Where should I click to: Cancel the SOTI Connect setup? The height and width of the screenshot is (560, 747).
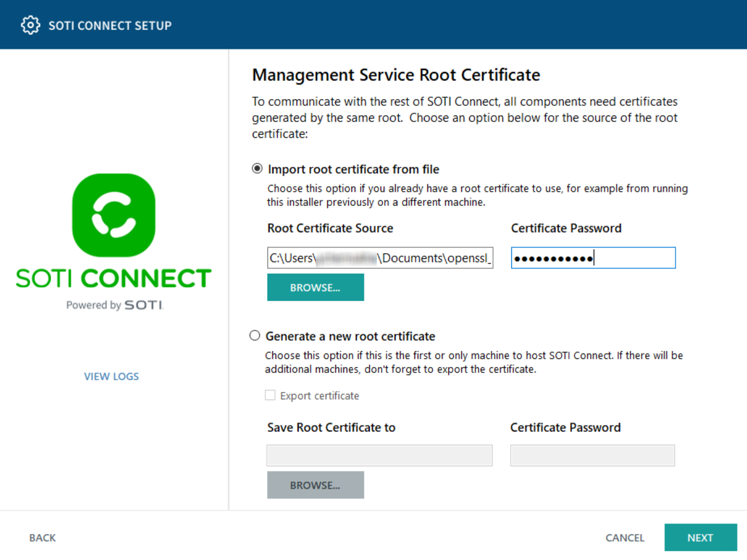[x=625, y=538]
